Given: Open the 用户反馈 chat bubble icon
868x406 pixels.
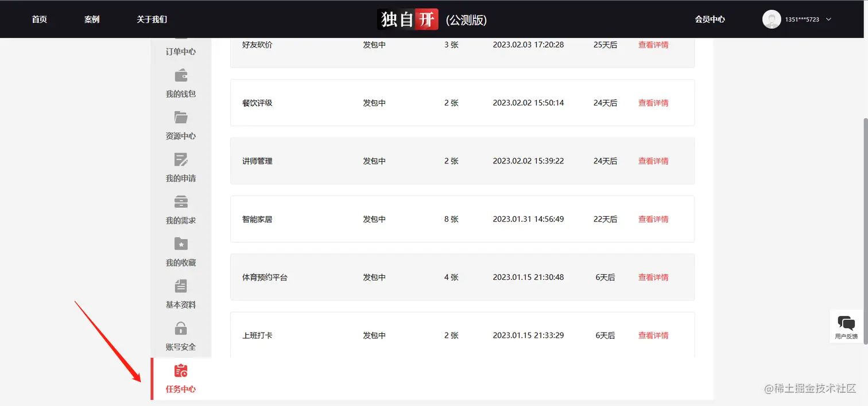Looking at the screenshot, I should (846, 322).
